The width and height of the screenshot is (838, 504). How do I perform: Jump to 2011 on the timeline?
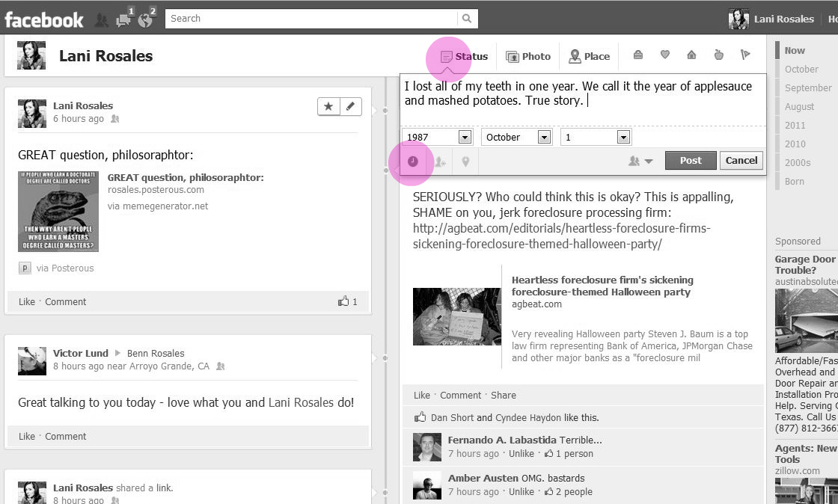[x=795, y=126]
